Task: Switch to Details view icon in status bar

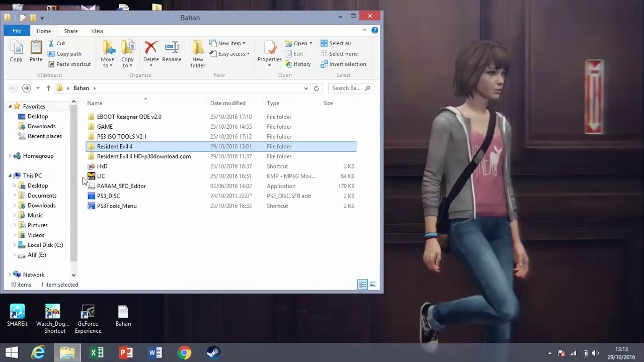Action: [362, 285]
